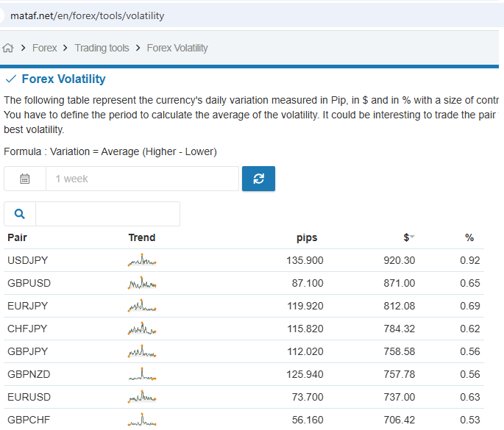Click the 115.820 pips value
This screenshot has width=504, height=430.
305,329
